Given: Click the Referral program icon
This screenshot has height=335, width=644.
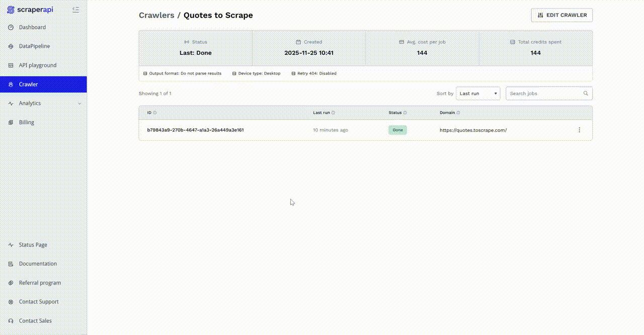Looking at the screenshot, I should click(11, 283).
